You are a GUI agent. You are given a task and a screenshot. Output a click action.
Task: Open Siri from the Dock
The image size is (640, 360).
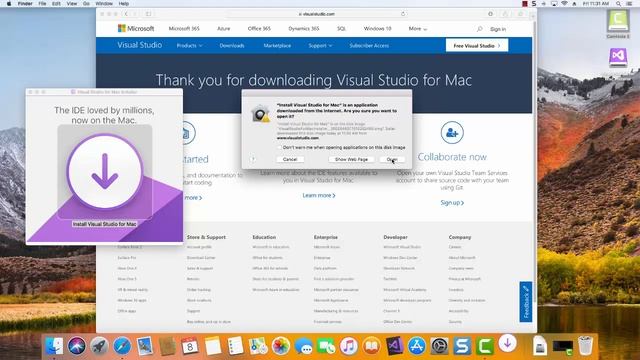(77, 347)
